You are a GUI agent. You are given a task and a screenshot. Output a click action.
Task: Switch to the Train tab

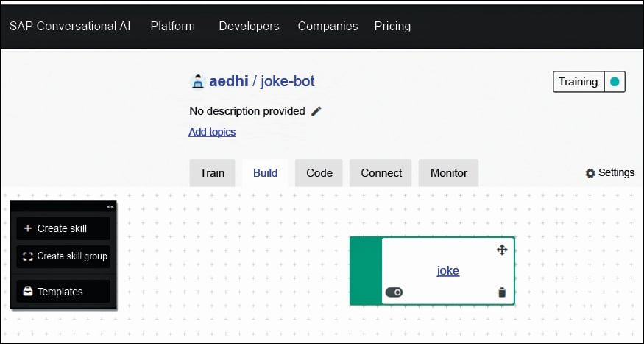[x=212, y=173]
